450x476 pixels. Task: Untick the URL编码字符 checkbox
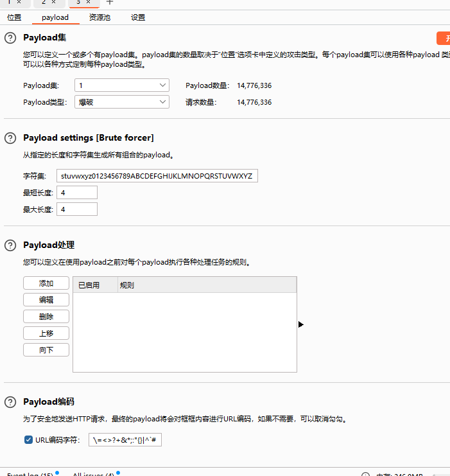pos(28,439)
